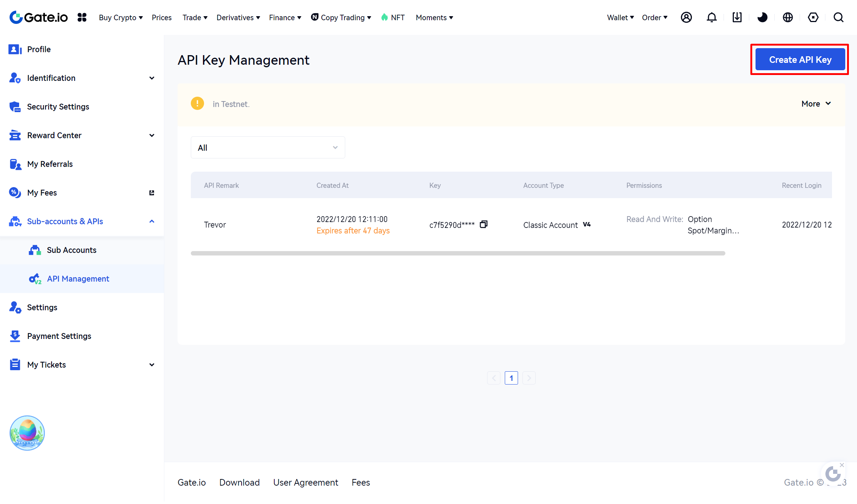Click the previous page arrow
This screenshot has width=857, height=504.
[x=493, y=378]
